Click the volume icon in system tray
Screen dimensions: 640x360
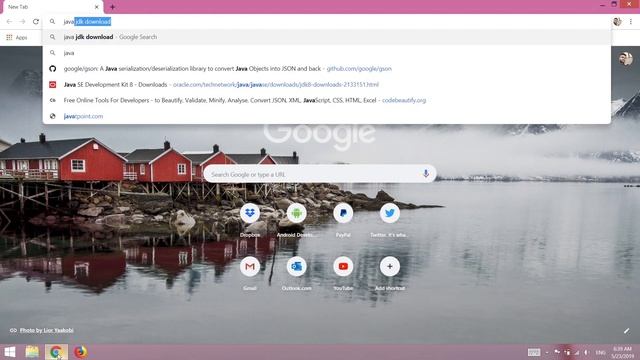587,352
